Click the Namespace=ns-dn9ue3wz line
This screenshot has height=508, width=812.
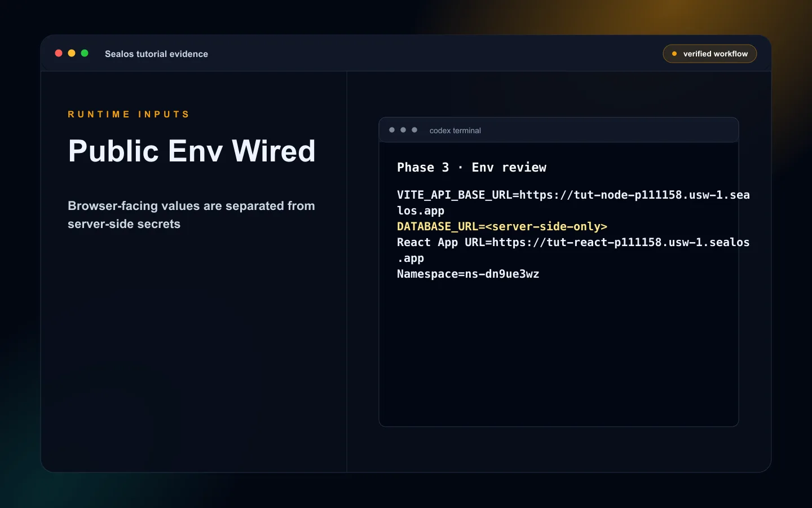pos(468,274)
